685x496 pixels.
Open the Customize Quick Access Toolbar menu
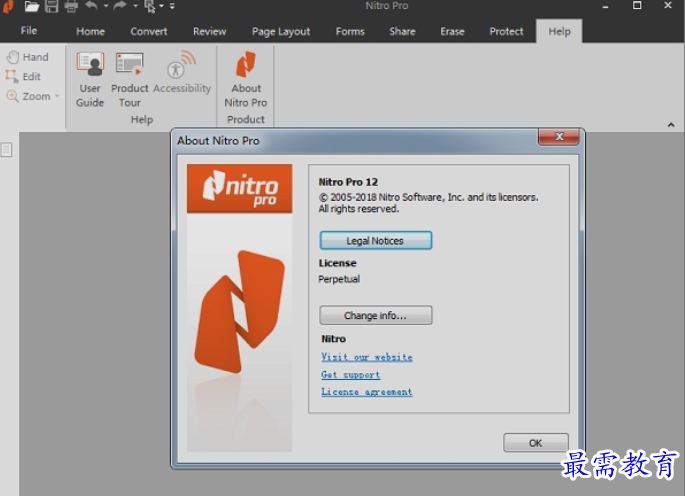(x=172, y=6)
